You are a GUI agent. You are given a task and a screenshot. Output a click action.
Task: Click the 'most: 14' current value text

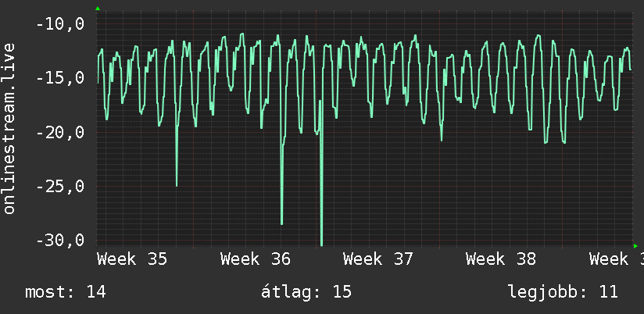(66, 292)
